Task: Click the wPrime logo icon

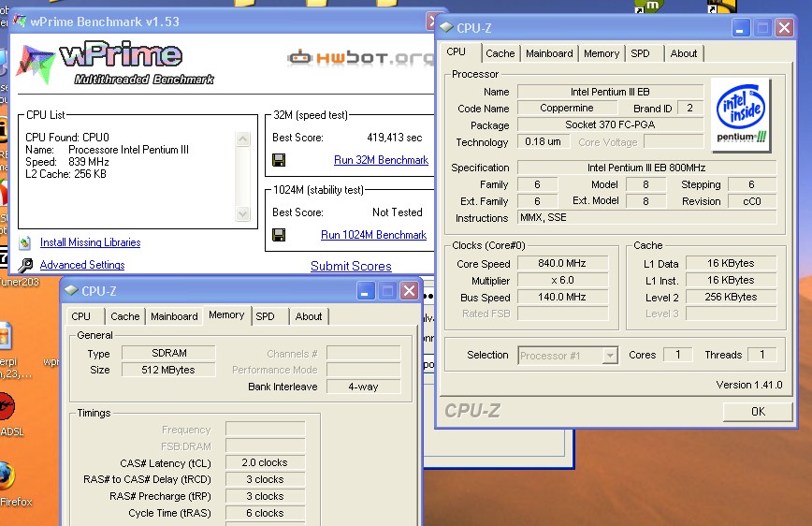Action: point(36,65)
